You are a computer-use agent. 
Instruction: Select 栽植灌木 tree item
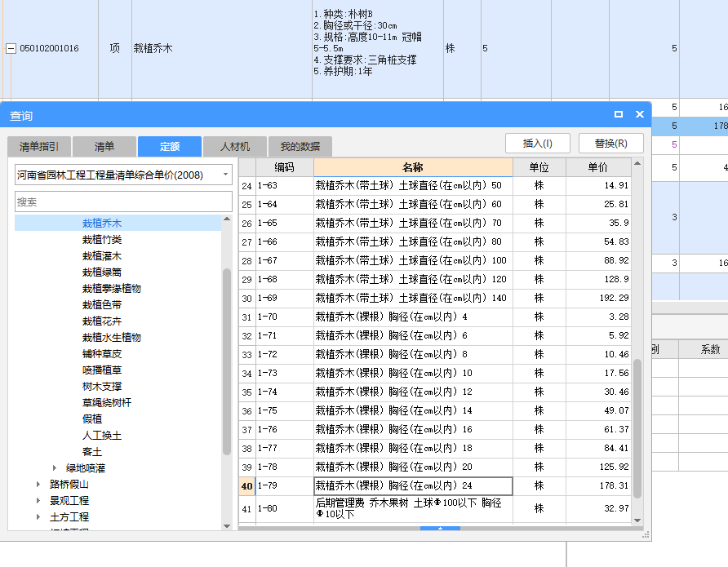click(x=102, y=255)
